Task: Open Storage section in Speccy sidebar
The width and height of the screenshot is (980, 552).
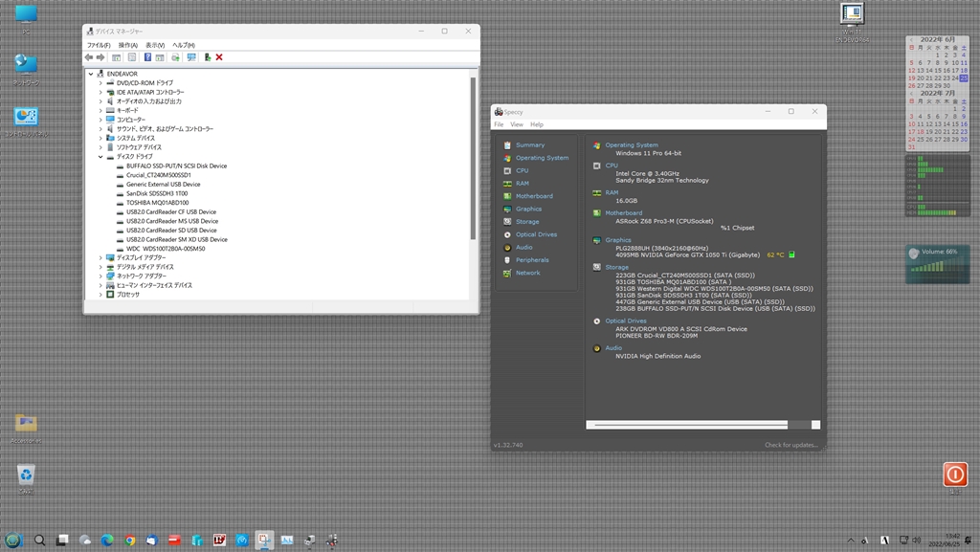Action: click(x=526, y=222)
